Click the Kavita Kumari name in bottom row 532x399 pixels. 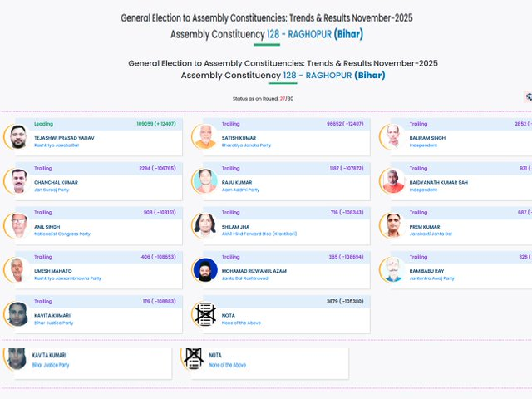pyautogui.click(x=51, y=355)
